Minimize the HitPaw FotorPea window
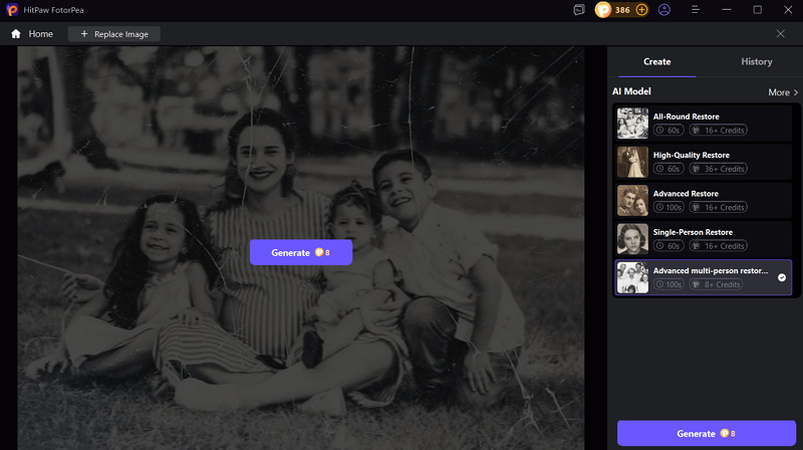This screenshot has height=450, width=803. [x=726, y=10]
